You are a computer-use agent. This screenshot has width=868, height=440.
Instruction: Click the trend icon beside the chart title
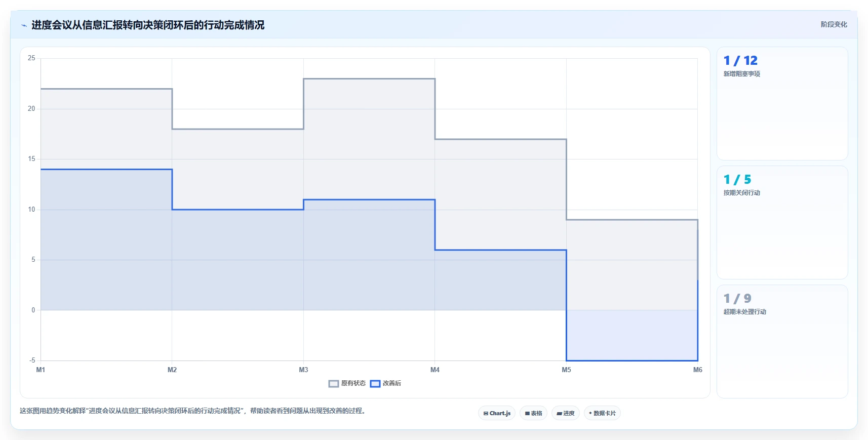point(24,25)
